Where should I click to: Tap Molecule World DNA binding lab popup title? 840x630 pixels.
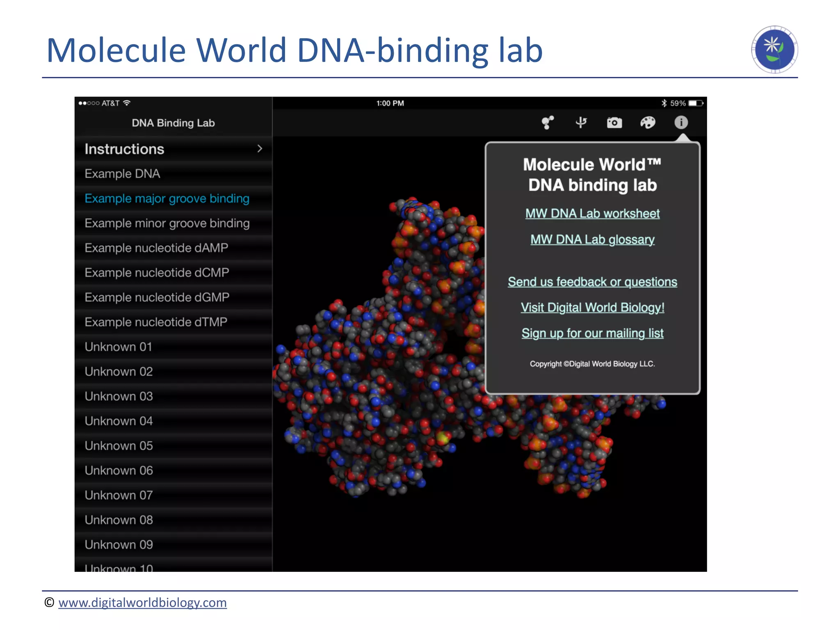(x=592, y=175)
